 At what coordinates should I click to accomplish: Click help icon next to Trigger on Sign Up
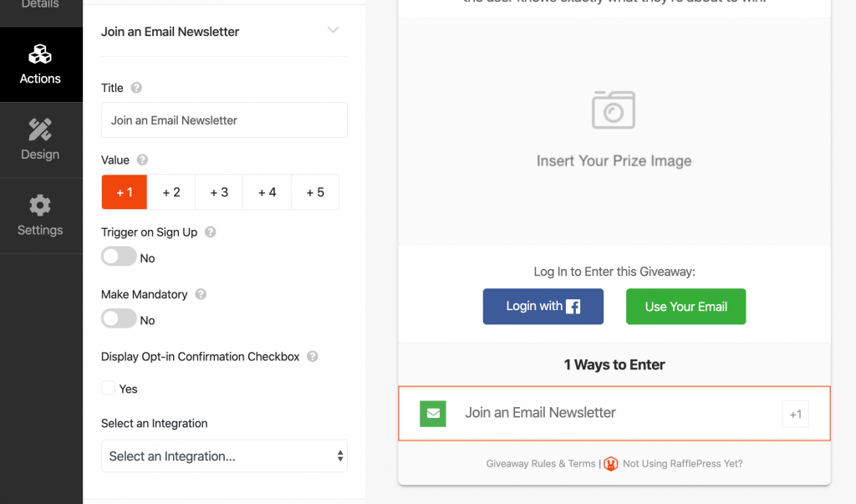[x=211, y=232]
